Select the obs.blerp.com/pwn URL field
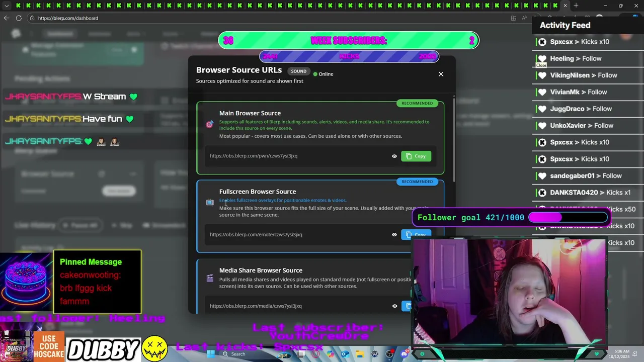644x362 pixels. (x=254, y=156)
